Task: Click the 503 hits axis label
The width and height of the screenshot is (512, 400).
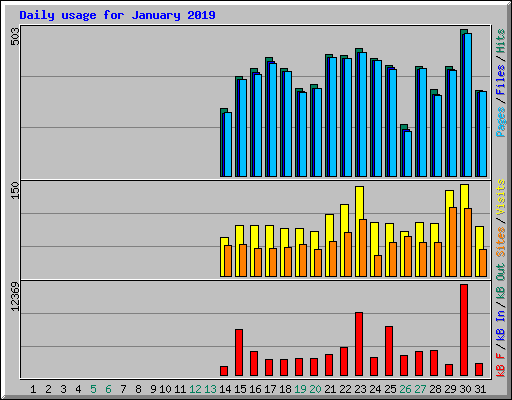Action: click(x=15, y=36)
